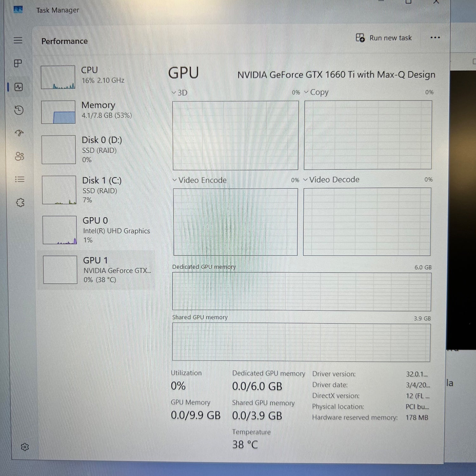Open Task Manager settings via gear icon
The height and width of the screenshot is (476, 476).
pos(25,447)
